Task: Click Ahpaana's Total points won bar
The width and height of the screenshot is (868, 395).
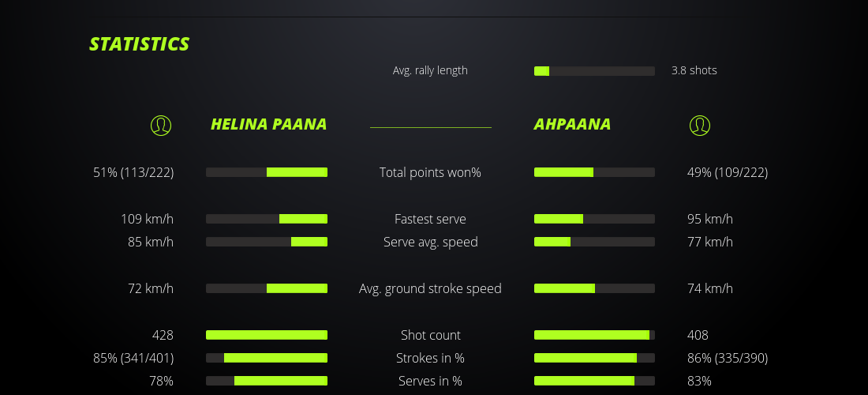Action: pos(594,172)
